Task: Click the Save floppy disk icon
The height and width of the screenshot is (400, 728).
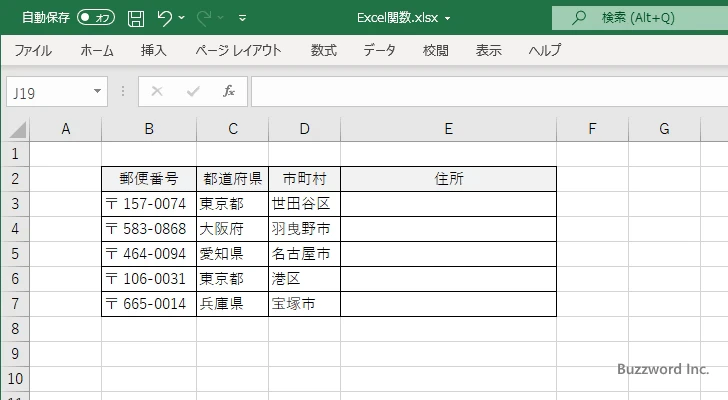Action: tap(136, 18)
